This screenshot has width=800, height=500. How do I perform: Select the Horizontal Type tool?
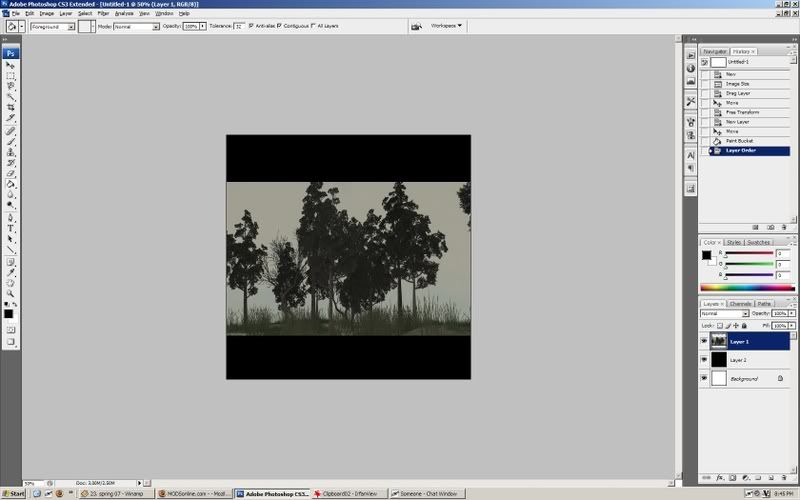coord(11,228)
